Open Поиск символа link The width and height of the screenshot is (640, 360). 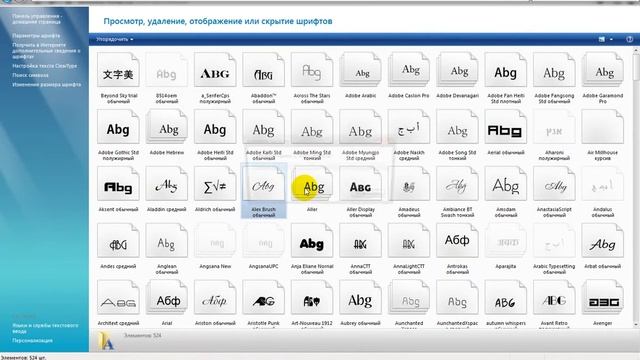tap(30, 75)
